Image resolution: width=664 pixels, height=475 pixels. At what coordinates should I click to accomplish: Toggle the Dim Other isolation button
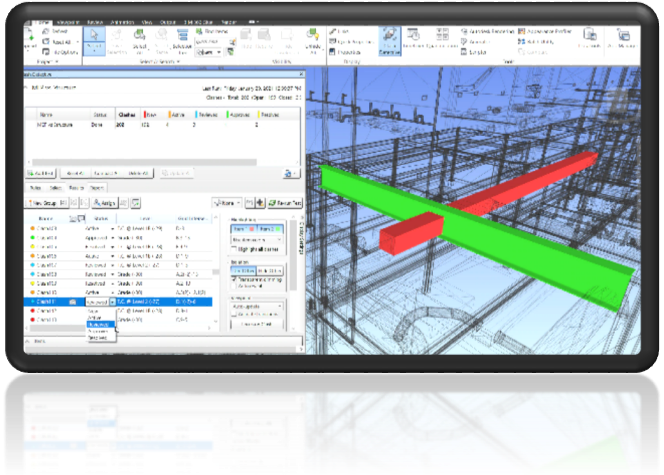[x=243, y=271]
